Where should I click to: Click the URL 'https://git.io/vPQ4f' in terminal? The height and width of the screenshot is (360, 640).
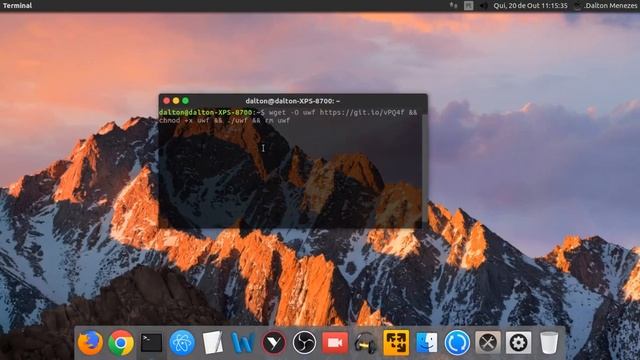point(362,112)
